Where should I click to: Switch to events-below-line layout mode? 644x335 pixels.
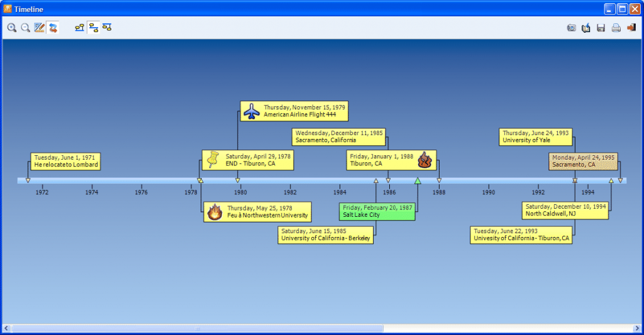[108, 28]
